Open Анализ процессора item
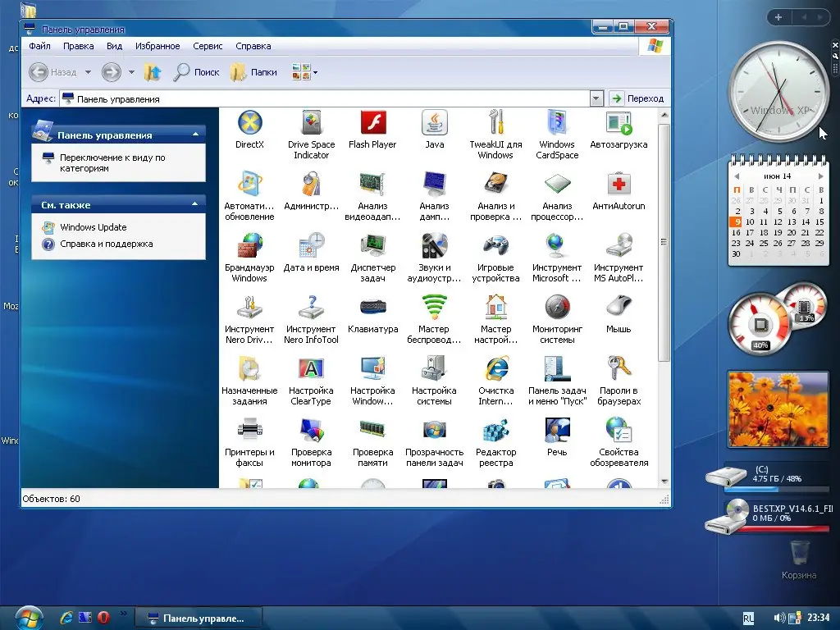 [x=557, y=196]
